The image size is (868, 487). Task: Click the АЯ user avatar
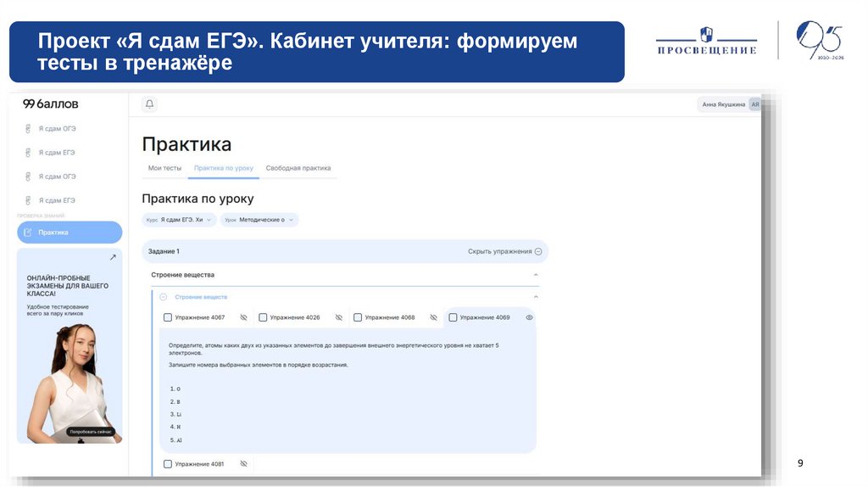[754, 104]
